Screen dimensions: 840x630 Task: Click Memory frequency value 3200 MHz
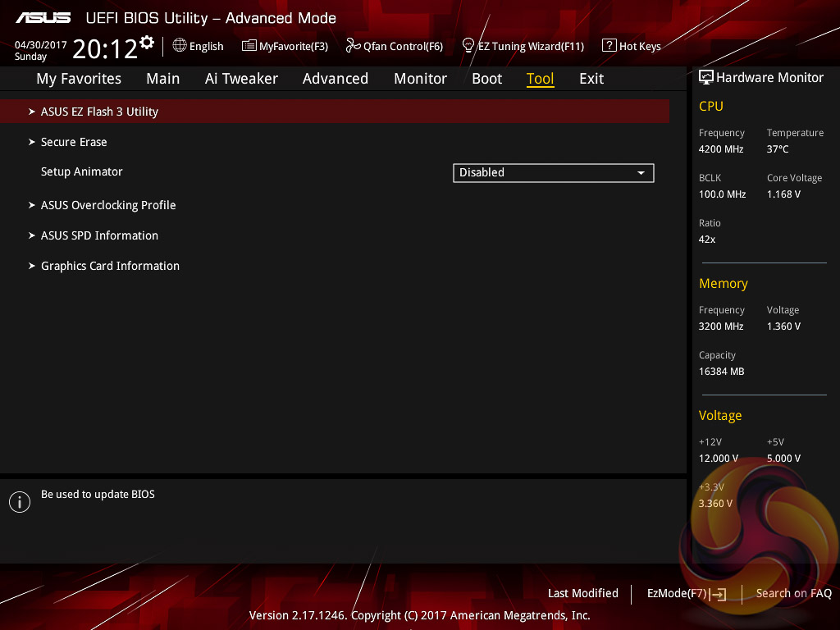pos(721,326)
